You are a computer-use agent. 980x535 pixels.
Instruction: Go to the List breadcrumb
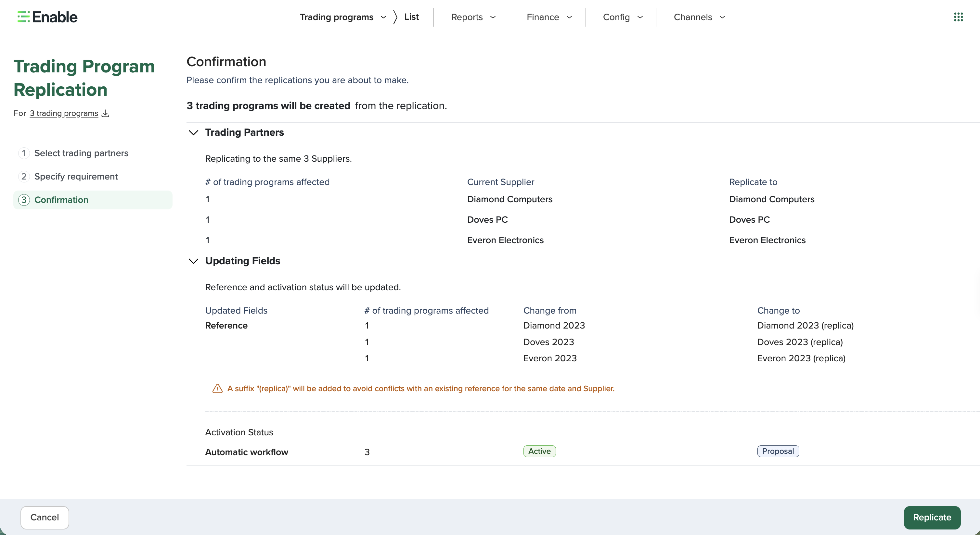click(x=411, y=17)
